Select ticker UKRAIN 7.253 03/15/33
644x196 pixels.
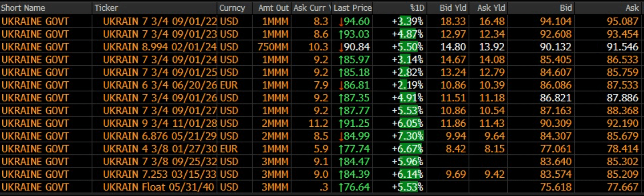[x=160, y=174]
